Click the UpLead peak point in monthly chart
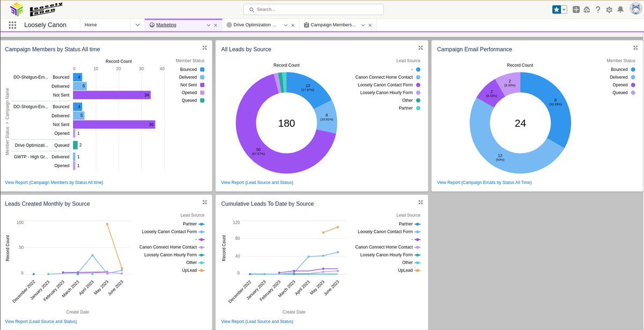This screenshot has height=330, width=644. tap(107, 224)
